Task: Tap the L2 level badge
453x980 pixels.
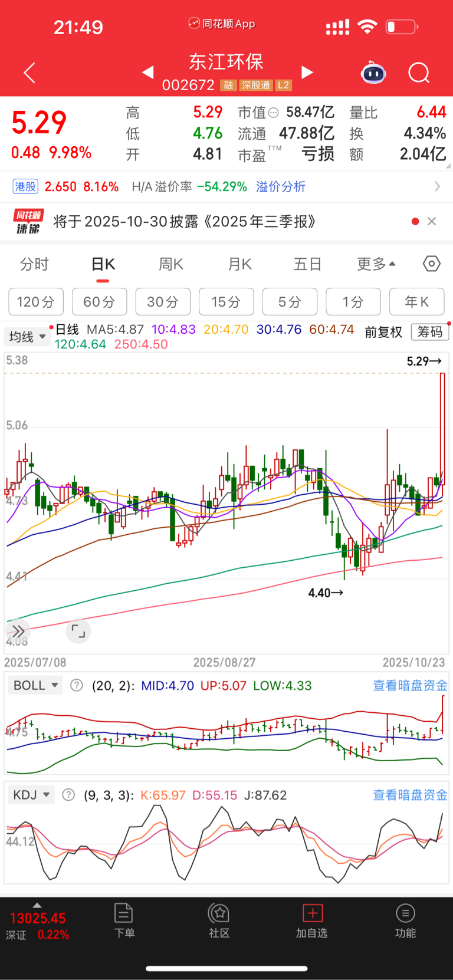Action: [283, 85]
